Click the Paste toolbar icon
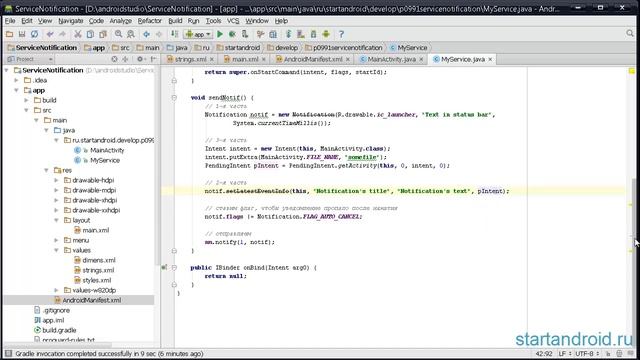The width and height of the screenshot is (640, 360). pos(103,34)
